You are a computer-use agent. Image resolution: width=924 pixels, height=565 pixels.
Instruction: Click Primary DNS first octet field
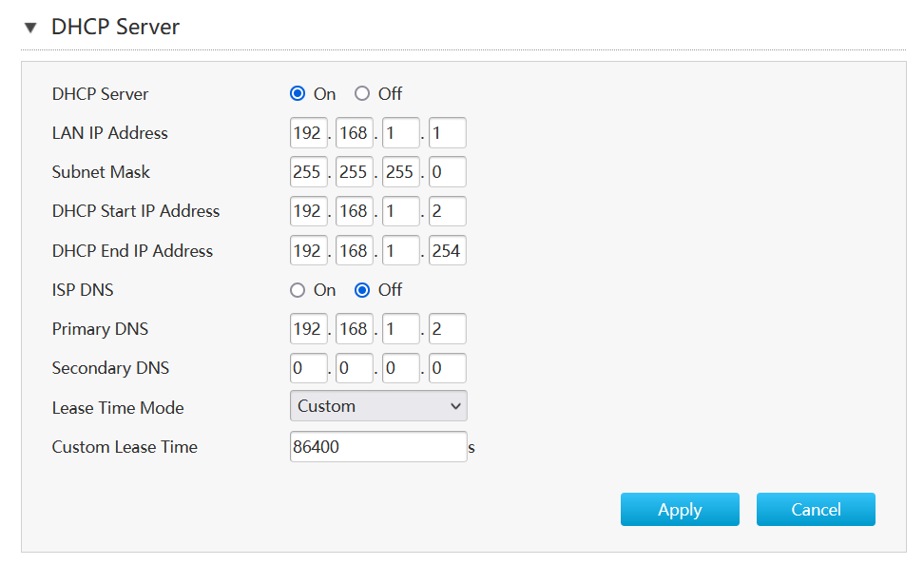[x=308, y=329]
